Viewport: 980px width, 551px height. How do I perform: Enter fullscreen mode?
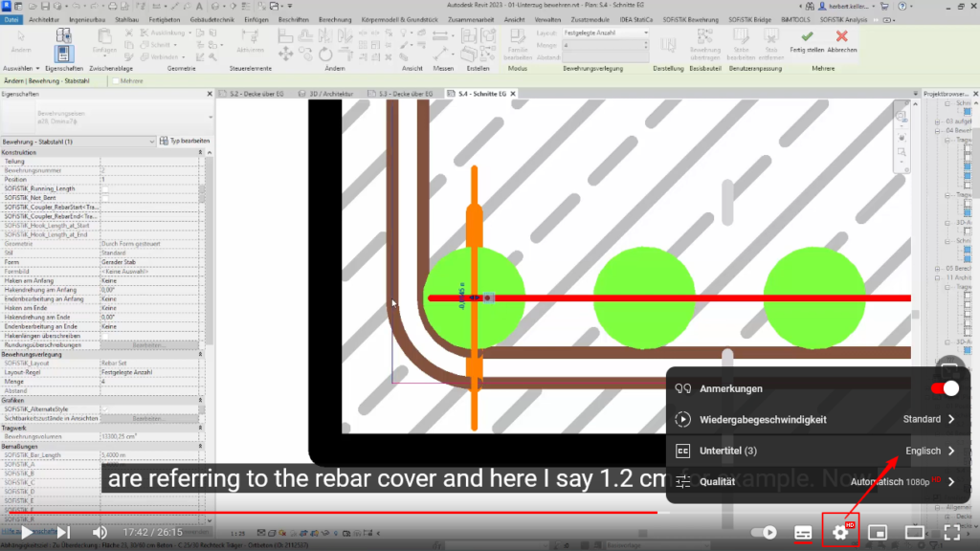click(x=952, y=532)
